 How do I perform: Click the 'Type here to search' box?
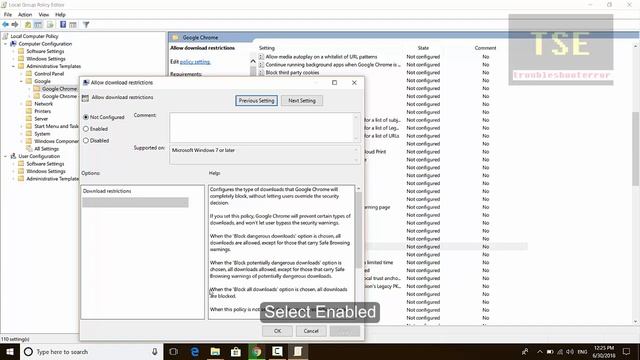(x=91, y=351)
